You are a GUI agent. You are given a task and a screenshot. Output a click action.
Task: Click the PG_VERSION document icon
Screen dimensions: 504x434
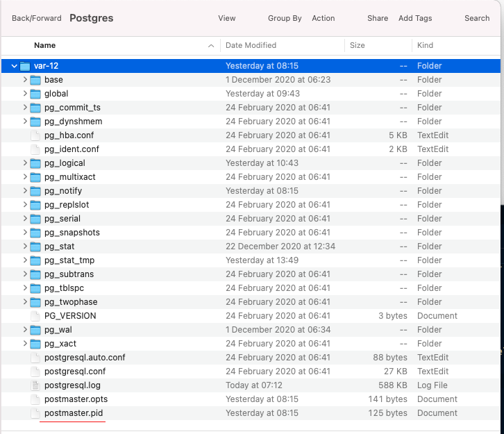(x=35, y=316)
